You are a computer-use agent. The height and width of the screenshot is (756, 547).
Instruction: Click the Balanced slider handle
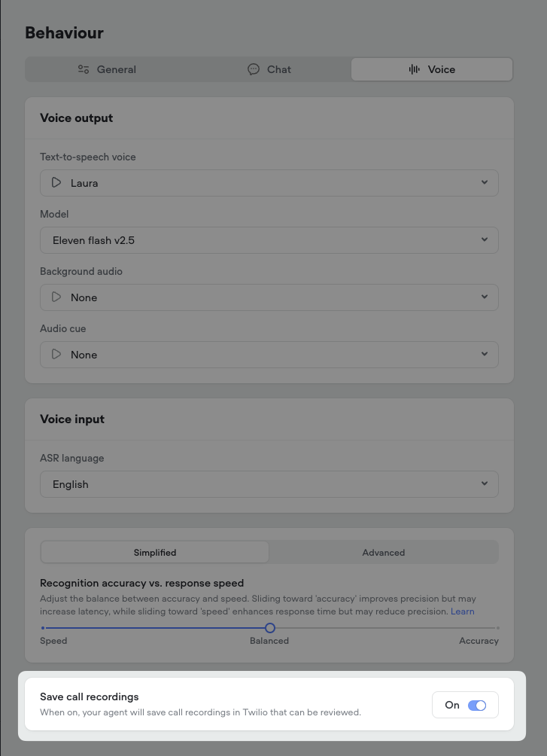(269, 627)
